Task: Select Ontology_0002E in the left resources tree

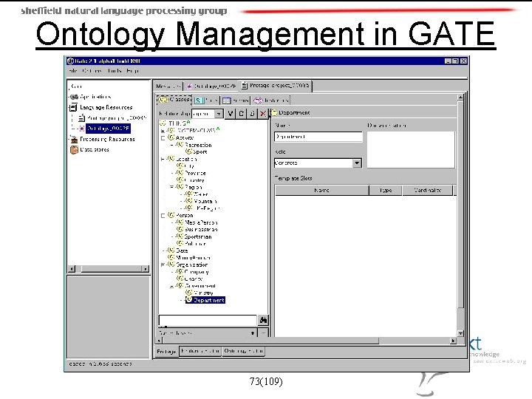Action: coord(108,129)
